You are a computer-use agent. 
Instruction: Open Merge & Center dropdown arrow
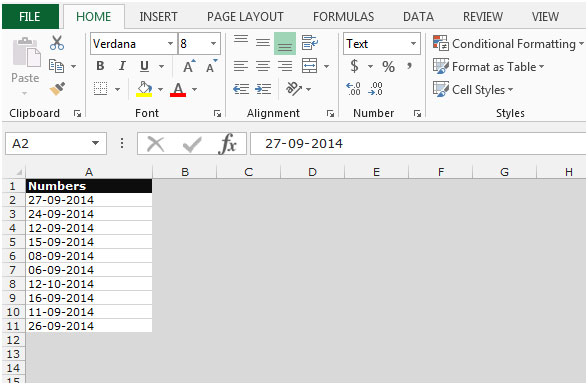tap(327, 67)
